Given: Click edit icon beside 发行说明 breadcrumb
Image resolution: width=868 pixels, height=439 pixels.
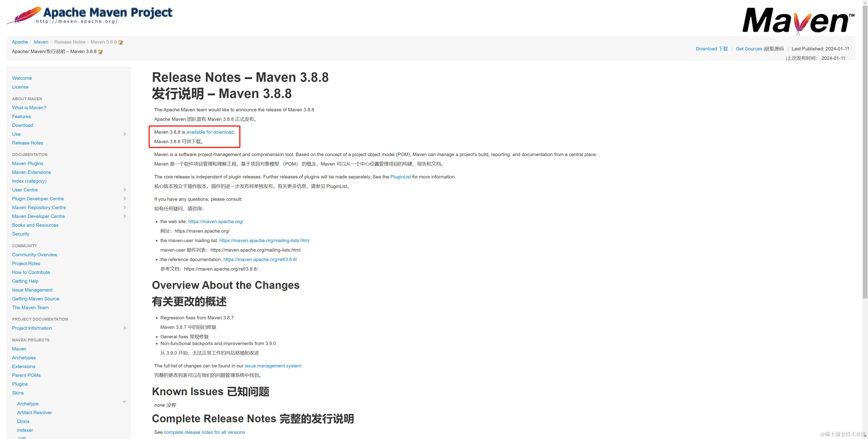Looking at the screenshot, I should click(x=100, y=52).
